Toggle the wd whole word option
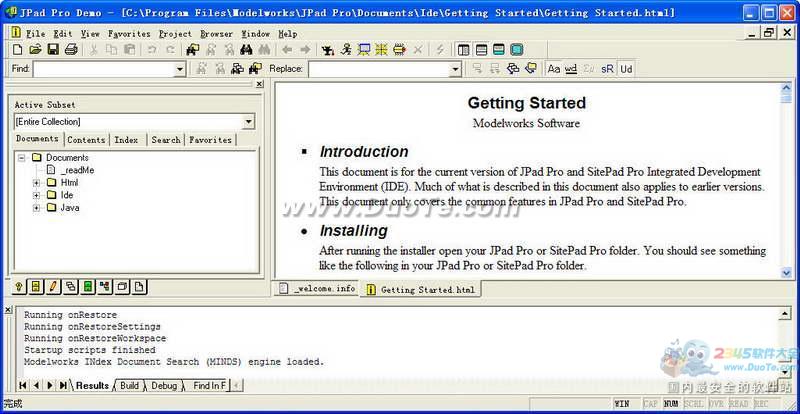This screenshot has height=414, width=800. coord(571,69)
